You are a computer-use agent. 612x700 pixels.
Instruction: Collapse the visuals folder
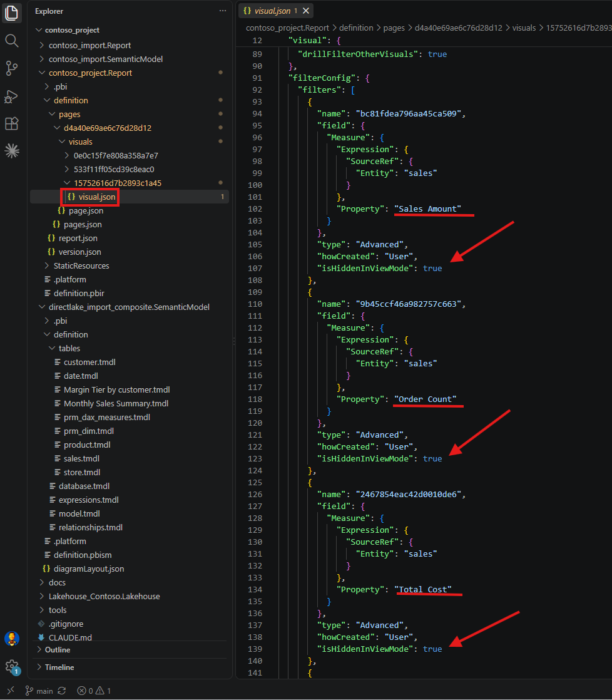click(80, 142)
